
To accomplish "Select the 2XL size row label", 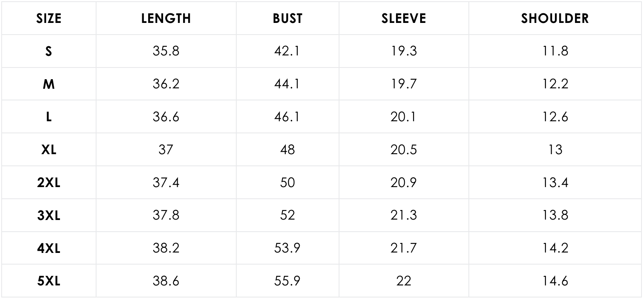I will point(49,182).
